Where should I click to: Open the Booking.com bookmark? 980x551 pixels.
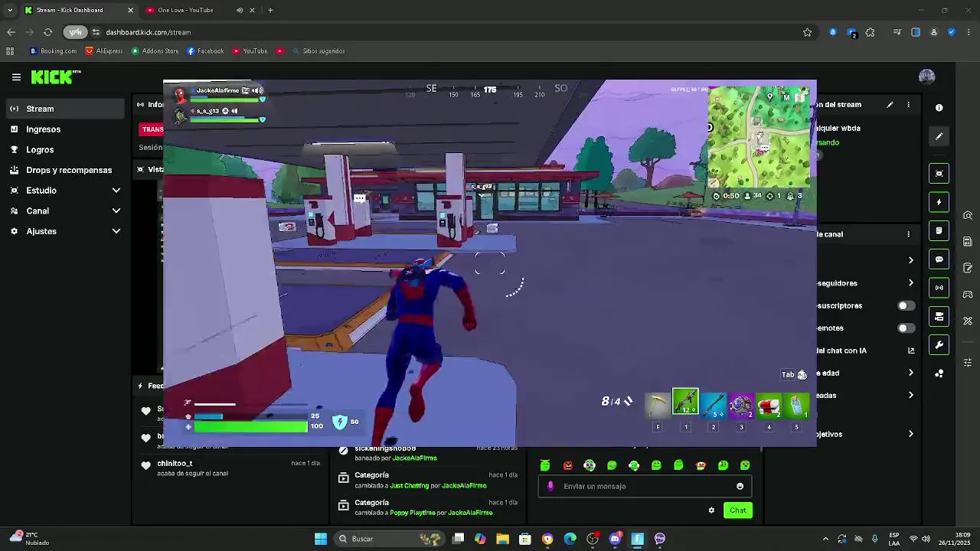(53, 51)
